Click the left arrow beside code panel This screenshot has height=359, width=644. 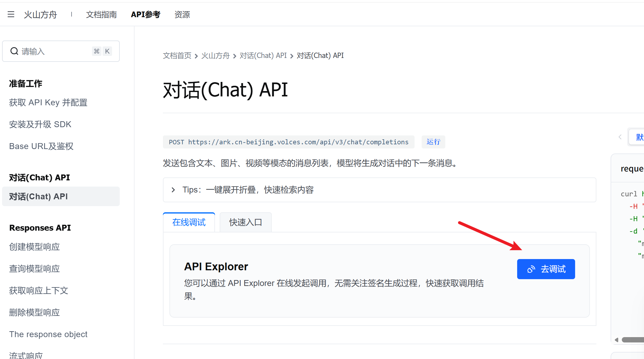pyautogui.click(x=620, y=137)
